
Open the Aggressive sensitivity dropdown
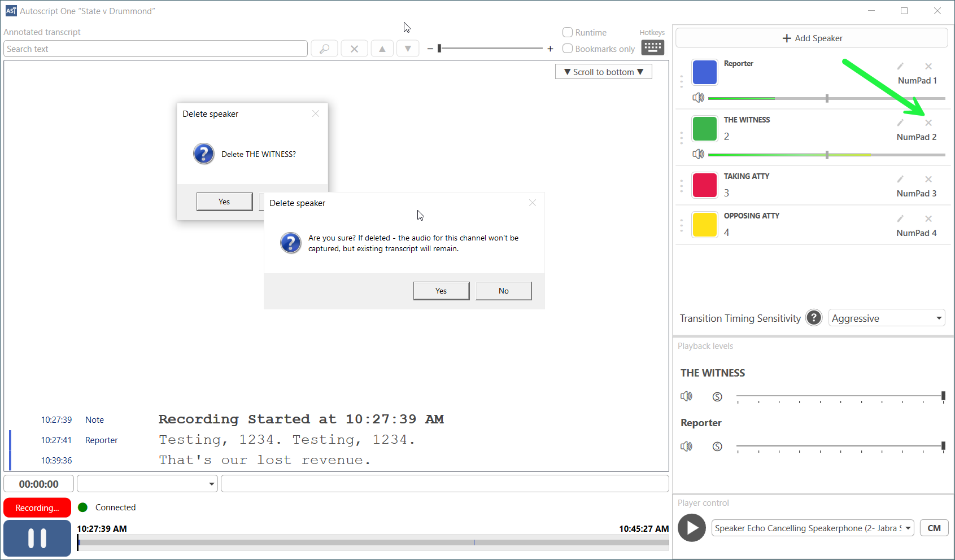886,318
